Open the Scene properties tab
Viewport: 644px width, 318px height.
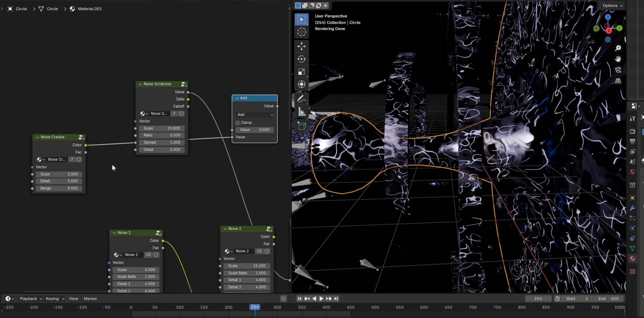click(632, 162)
